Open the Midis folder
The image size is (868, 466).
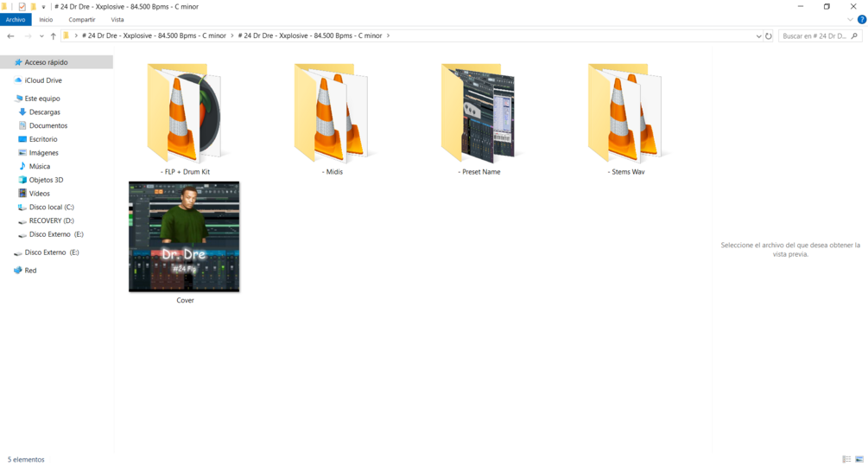click(331, 113)
